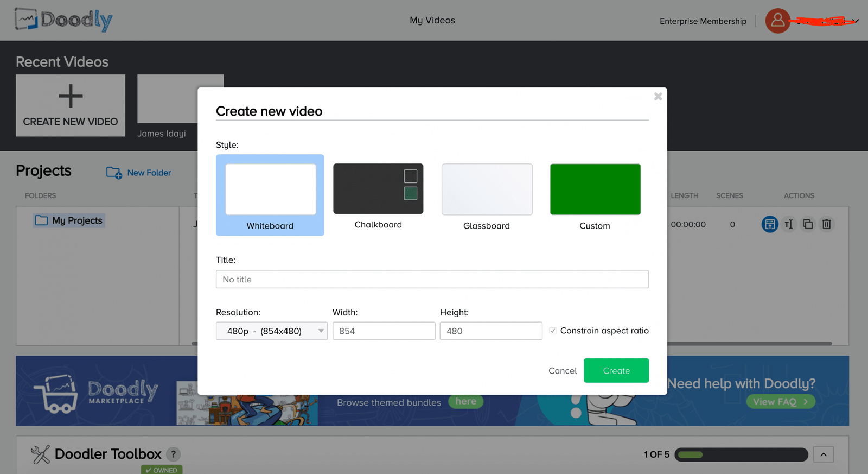Viewport: 868px width, 474px height.
Task: Pick the green chalkboard color swatch
Action: [x=411, y=193]
